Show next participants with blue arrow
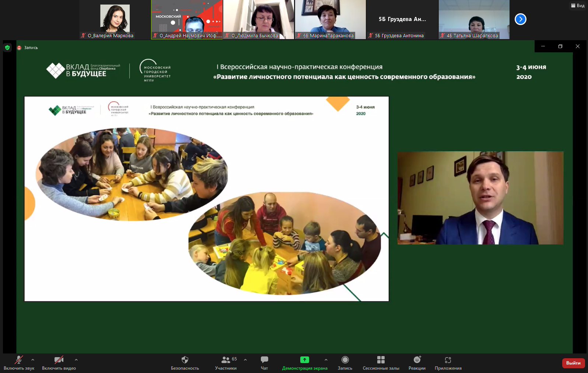This screenshot has height=373, width=588. (x=520, y=19)
